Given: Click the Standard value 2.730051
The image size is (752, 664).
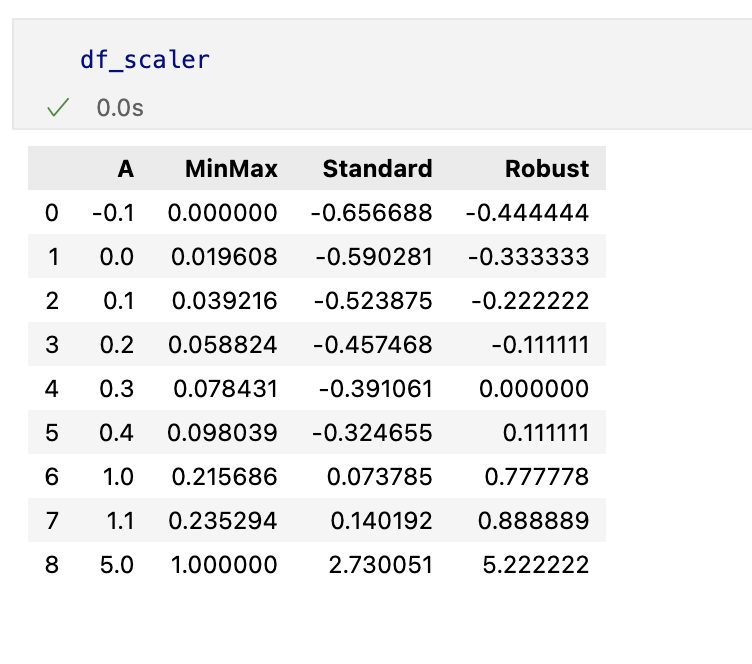Looking at the screenshot, I should pyautogui.click(x=380, y=565).
